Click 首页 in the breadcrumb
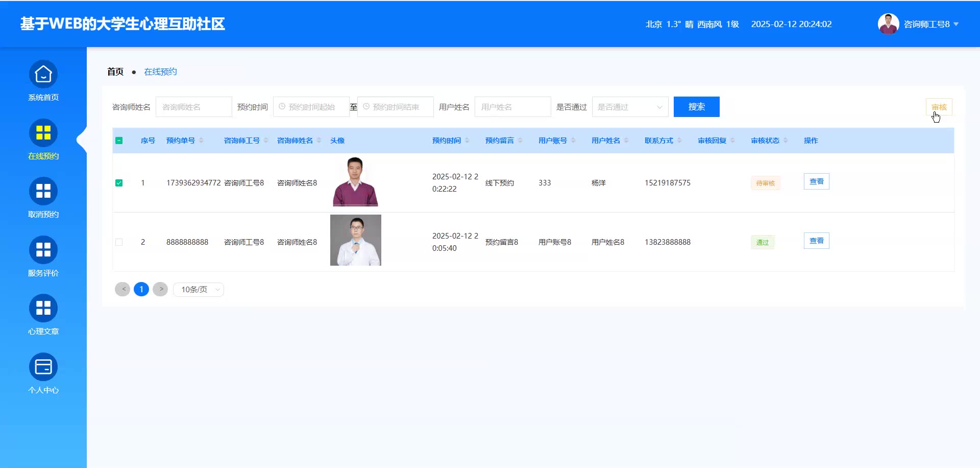 [115, 72]
